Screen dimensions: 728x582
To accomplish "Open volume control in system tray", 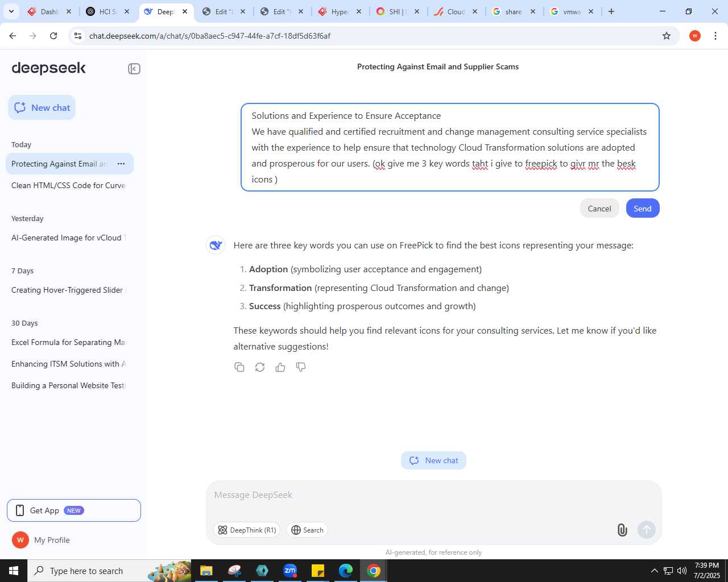I will (682, 571).
